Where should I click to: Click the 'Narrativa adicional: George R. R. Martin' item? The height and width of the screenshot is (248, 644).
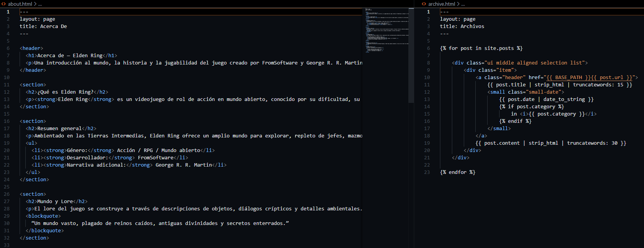pos(129,165)
